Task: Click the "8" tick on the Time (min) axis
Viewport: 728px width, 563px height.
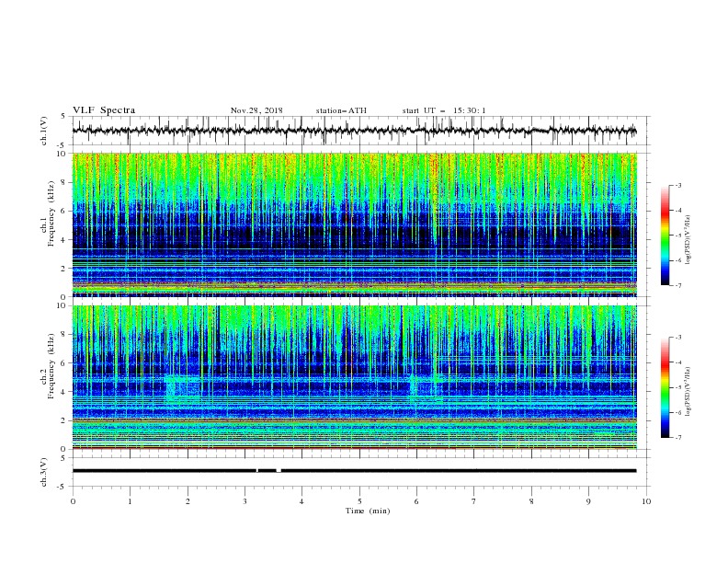Action: [x=531, y=501]
